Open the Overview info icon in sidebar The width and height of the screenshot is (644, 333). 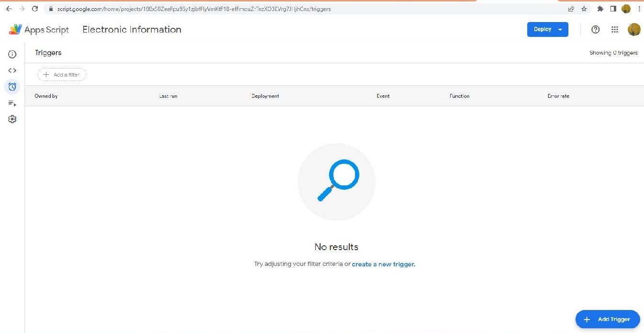tap(12, 55)
